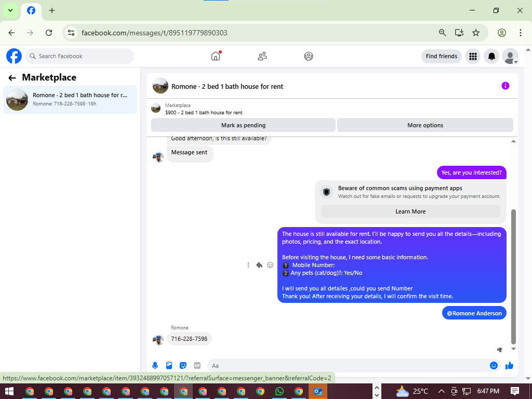Click the chat scrollbar thumb
Screen dimensions: 532x399
pyautogui.click(x=513, y=277)
